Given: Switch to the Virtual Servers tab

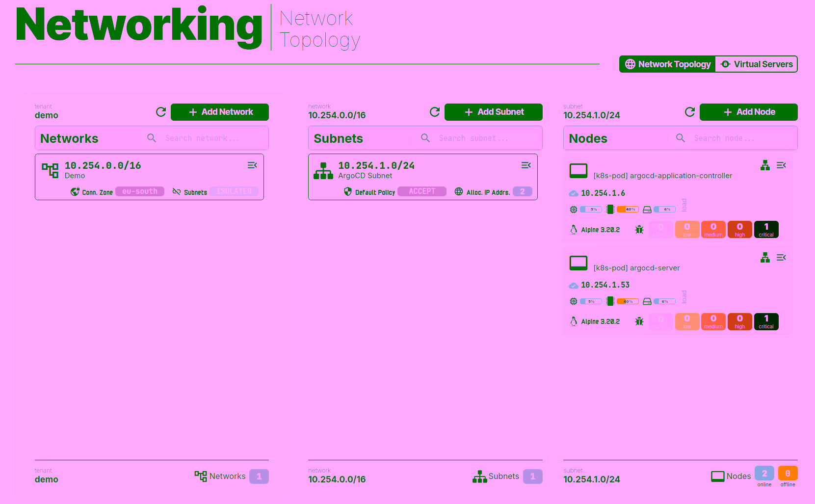Looking at the screenshot, I should click(x=757, y=64).
